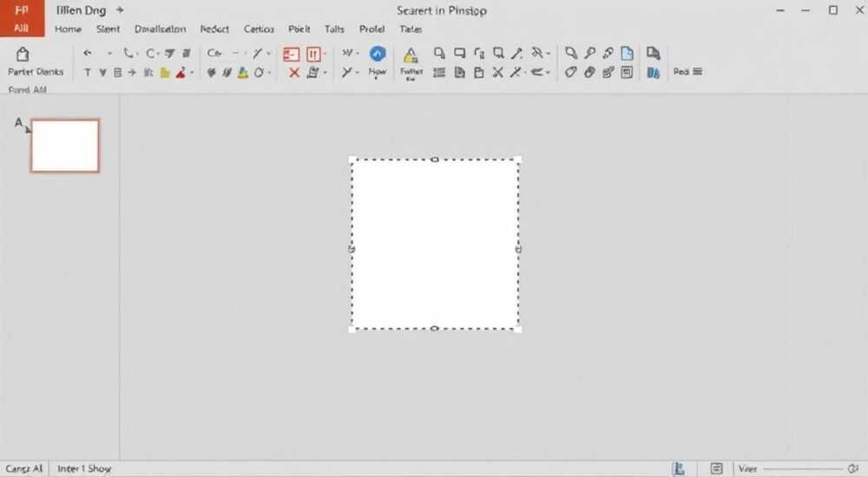Click the top middle handle of selection

(435, 160)
